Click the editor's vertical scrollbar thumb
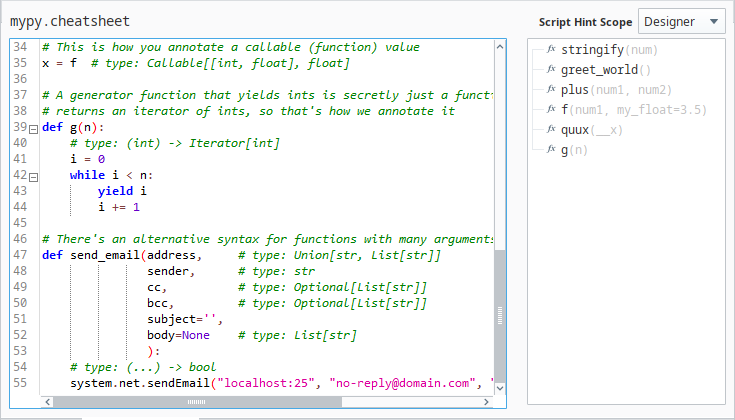Viewport: 735px width, 420px height. [500, 316]
